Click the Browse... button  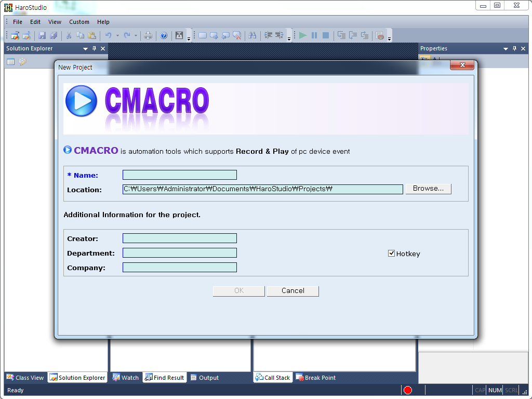point(429,189)
